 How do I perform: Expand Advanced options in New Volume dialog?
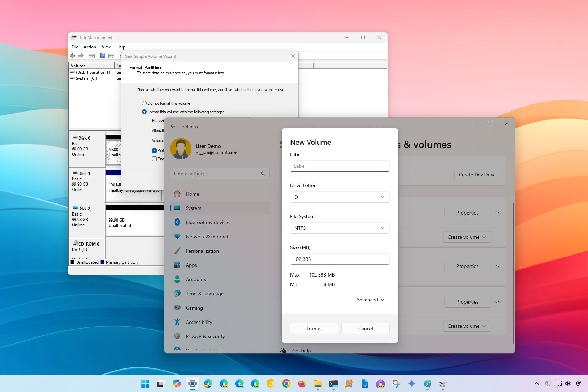click(x=370, y=300)
